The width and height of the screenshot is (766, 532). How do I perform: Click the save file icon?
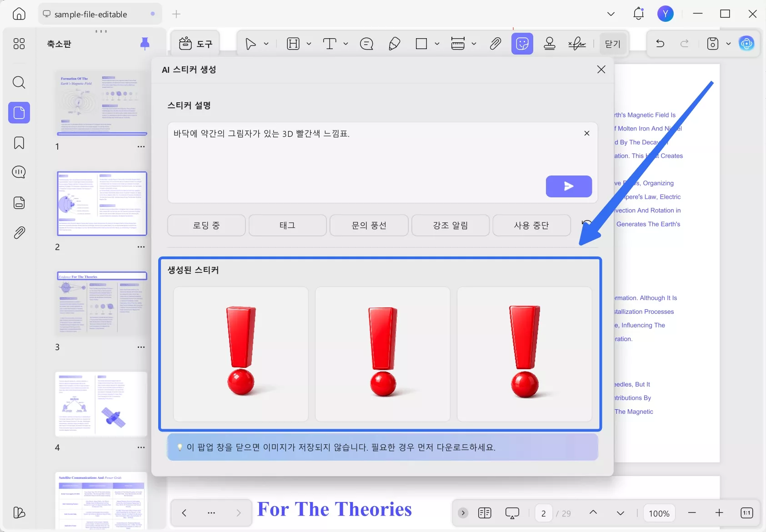coord(713,44)
